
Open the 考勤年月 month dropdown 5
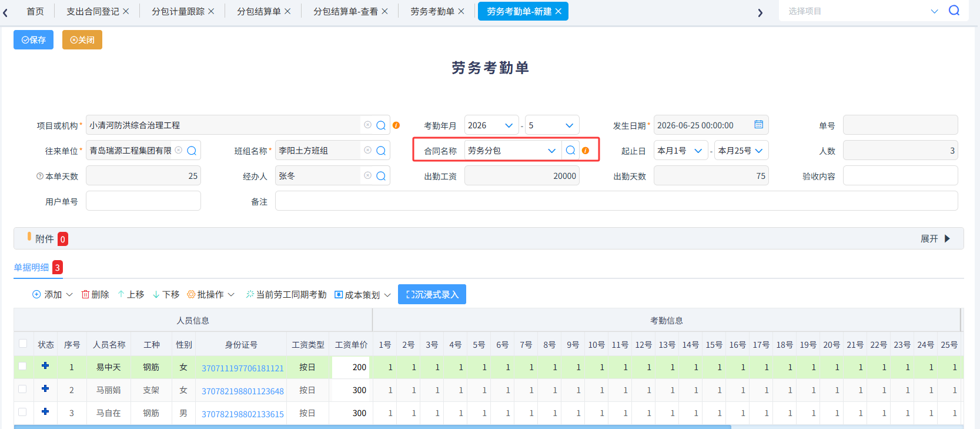[x=552, y=125]
